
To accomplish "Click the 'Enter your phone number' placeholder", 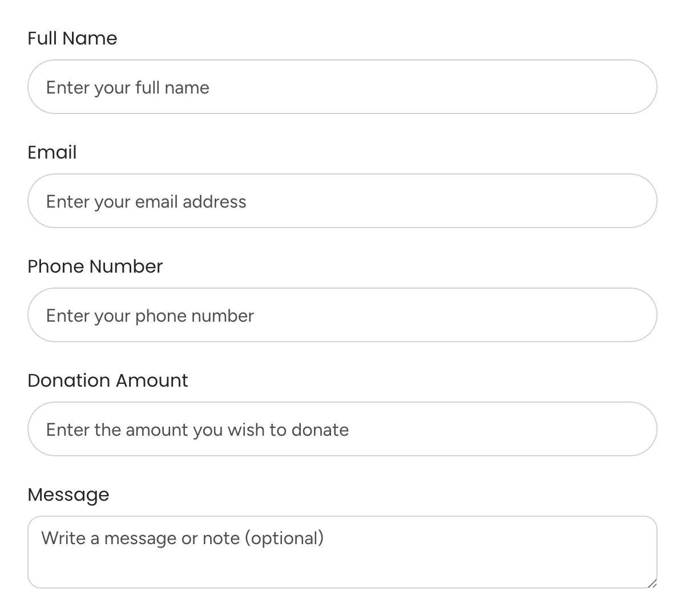I will 150,315.
